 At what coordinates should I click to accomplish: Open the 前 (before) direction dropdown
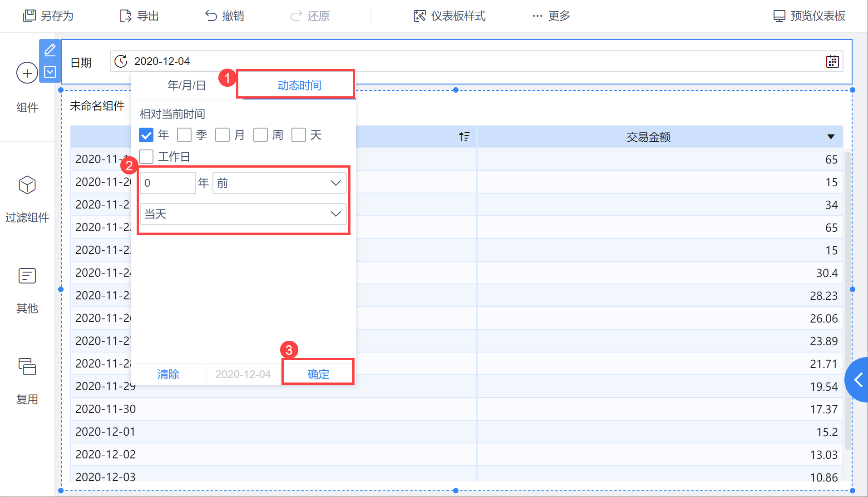click(280, 183)
